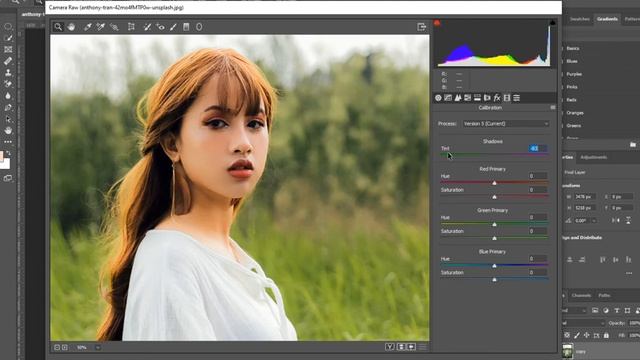Select the Zoom tool in Camera Raw toolbar

(58, 27)
